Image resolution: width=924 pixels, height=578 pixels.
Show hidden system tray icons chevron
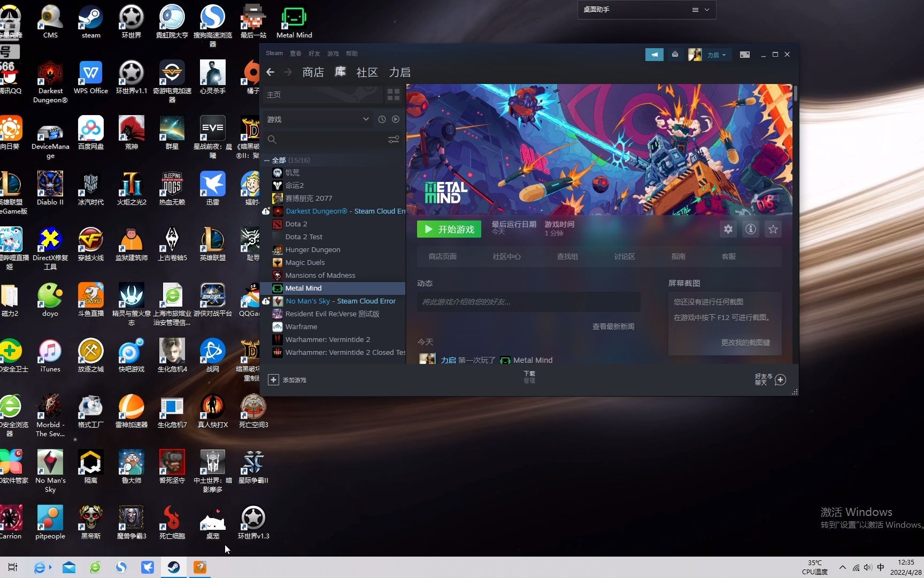[x=843, y=567]
